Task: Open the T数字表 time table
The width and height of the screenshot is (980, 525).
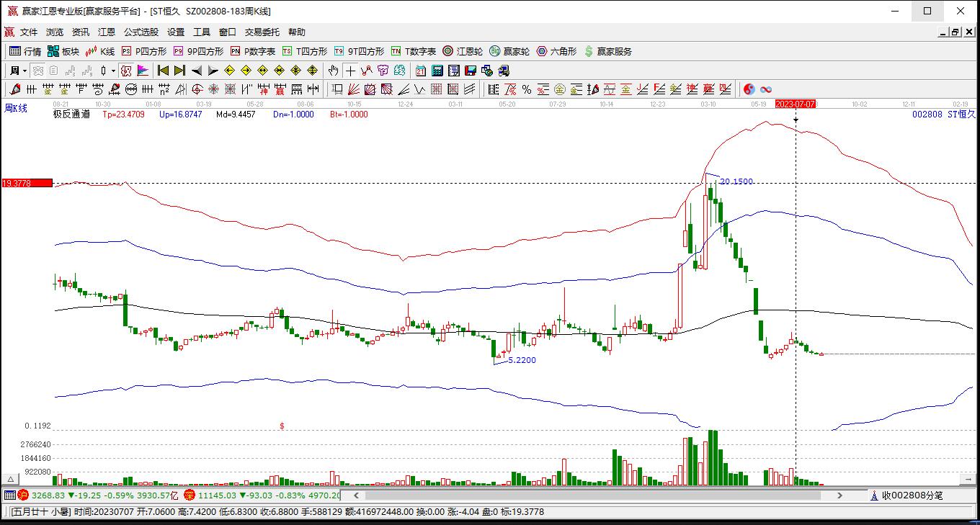Action: pos(414,51)
